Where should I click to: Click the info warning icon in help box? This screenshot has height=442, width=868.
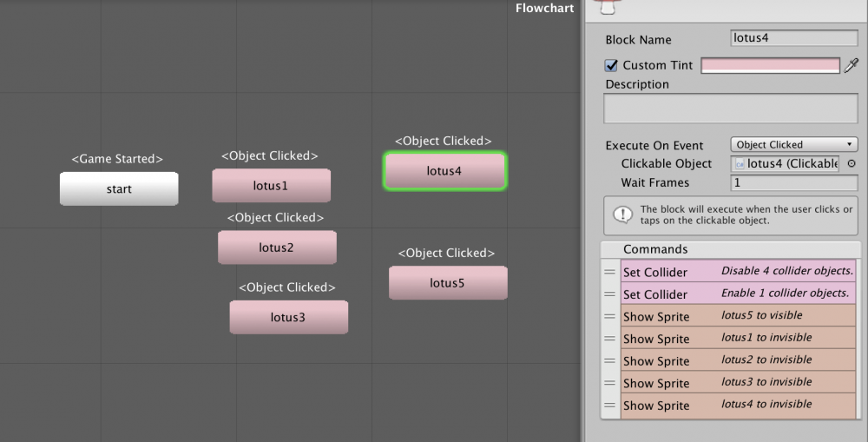pos(622,214)
